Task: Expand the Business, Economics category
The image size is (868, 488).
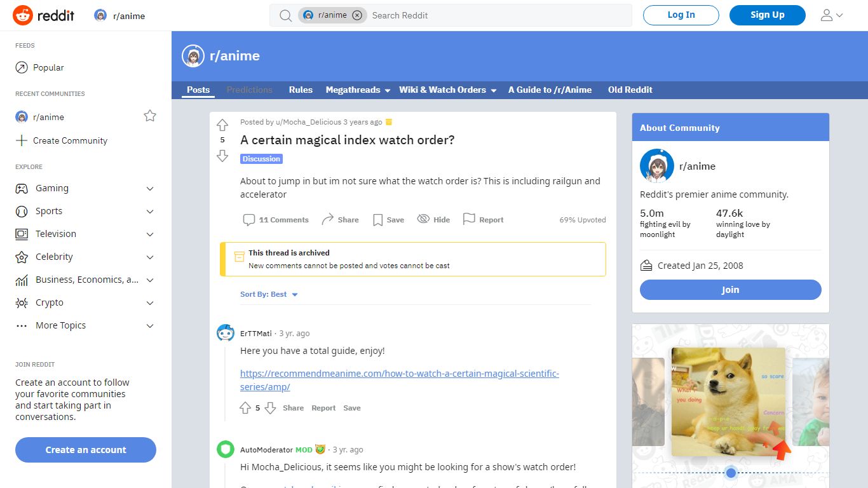Action: tap(150, 280)
